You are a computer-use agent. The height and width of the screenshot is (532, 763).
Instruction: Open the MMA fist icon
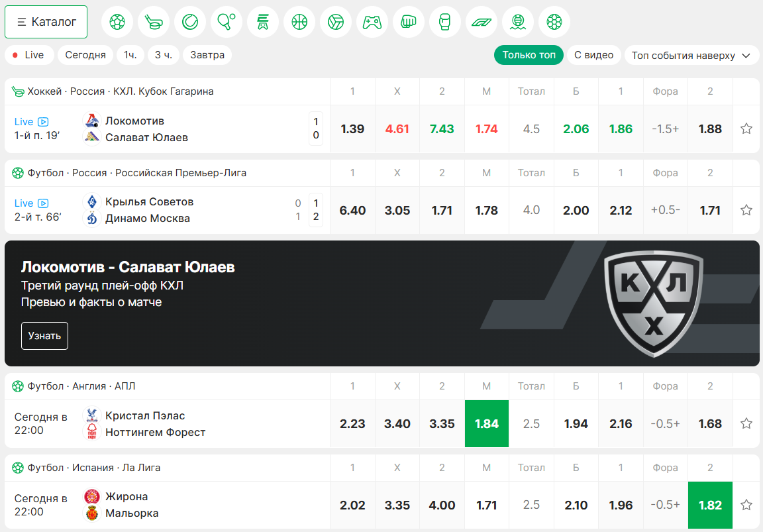point(409,22)
